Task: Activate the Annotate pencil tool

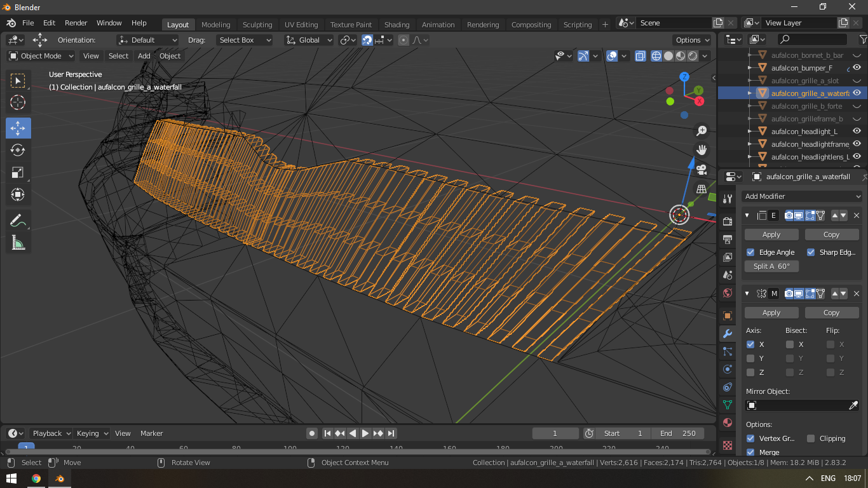Action: (18, 220)
